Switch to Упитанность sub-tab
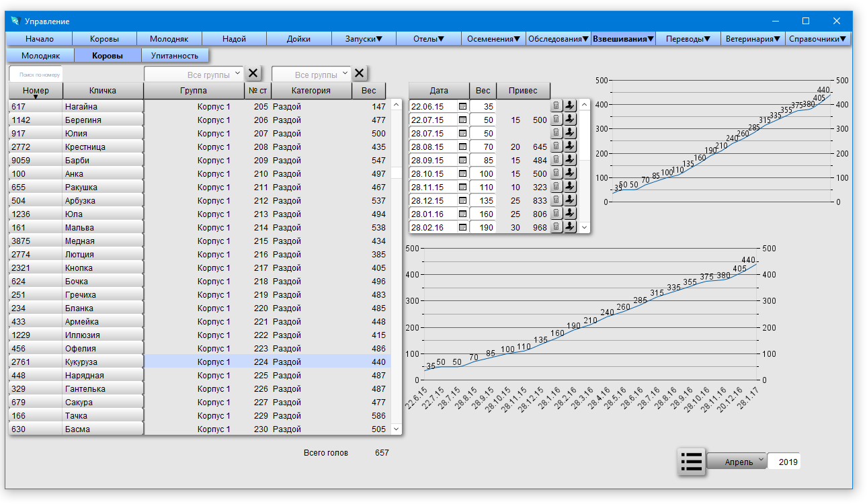The image size is (867, 504). (x=175, y=56)
